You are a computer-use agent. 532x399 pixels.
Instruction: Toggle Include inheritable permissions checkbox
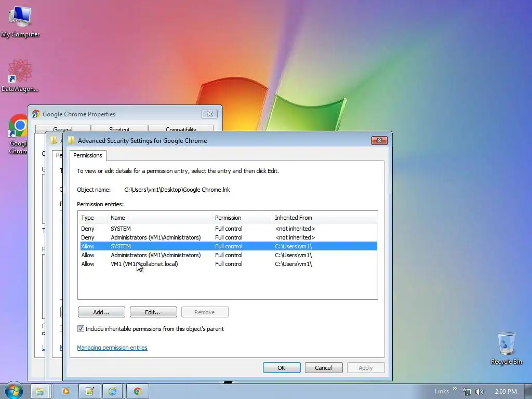click(x=81, y=328)
